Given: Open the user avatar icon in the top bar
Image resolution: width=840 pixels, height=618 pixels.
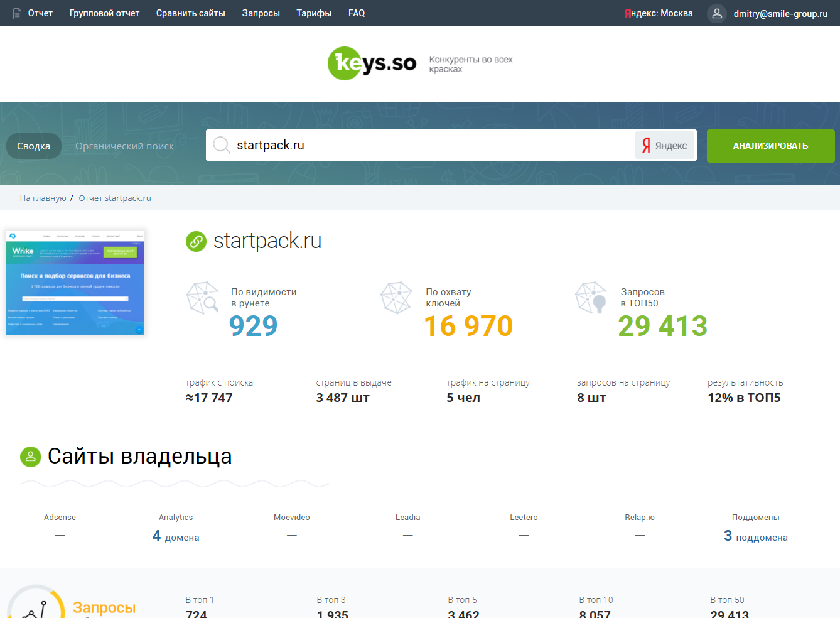Looking at the screenshot, I should click(716, 13).
